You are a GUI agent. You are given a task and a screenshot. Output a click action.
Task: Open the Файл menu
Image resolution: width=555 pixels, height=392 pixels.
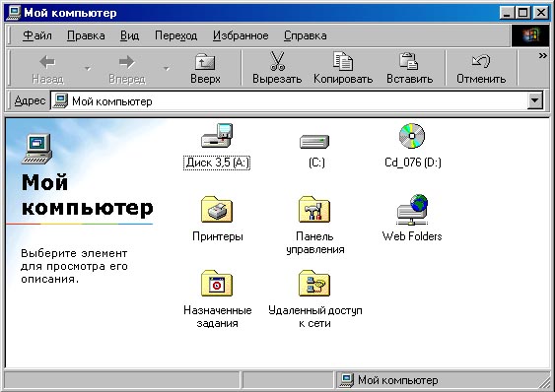(x=37, y=35)
